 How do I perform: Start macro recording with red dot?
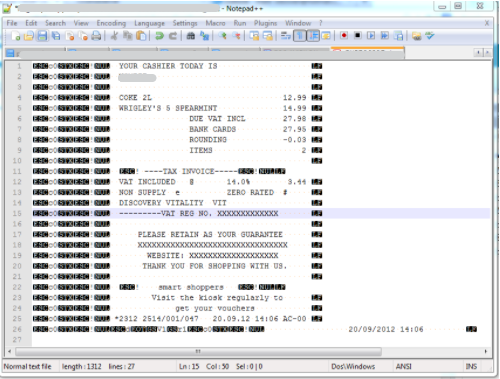344,36
